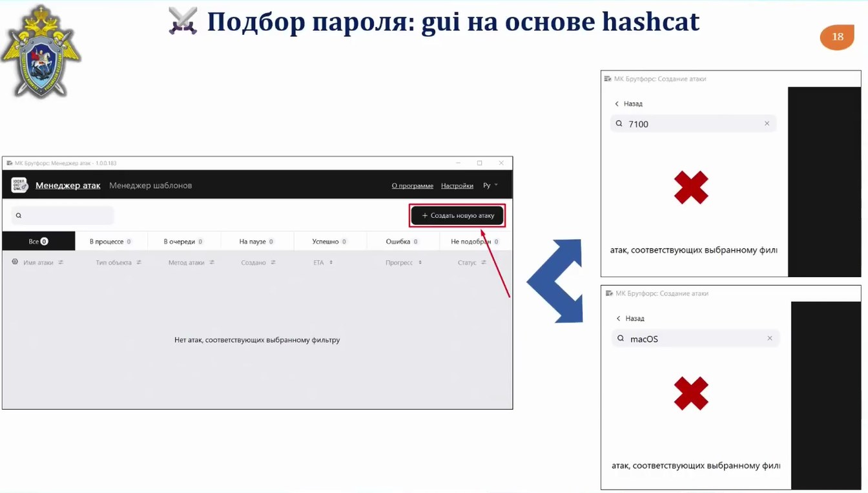Click the search field containing 7100
Screen dimensions: 868x493
coord(694,123)
